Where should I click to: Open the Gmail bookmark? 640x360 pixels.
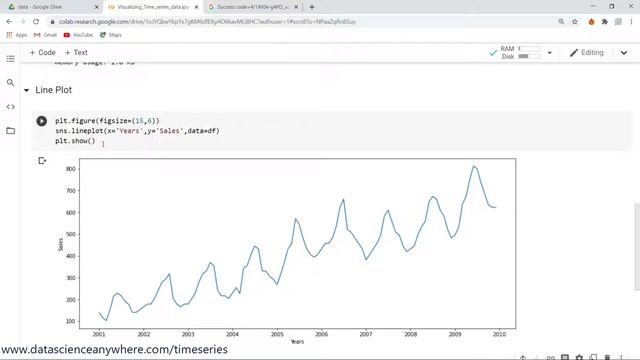point(45,35)
